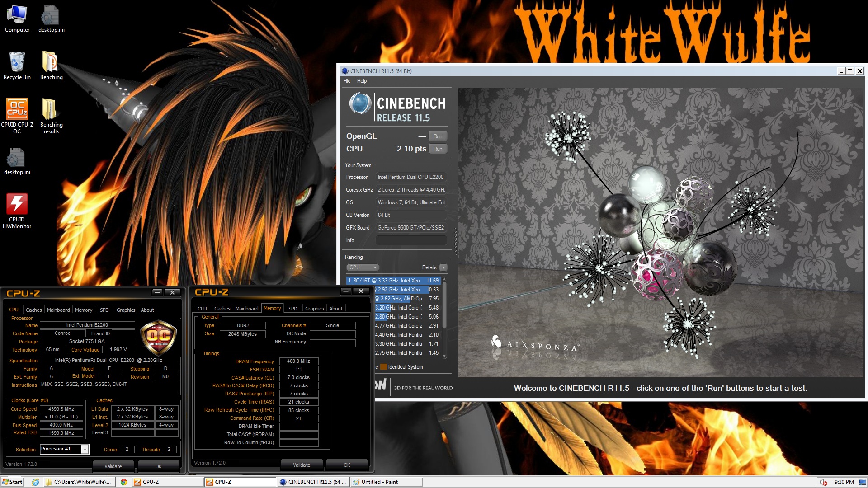Select the 4.40 GHz Intel Pentium 2.10 row
Image resolution: width=868 pixels, height=488 pixels.
point(407,335)
